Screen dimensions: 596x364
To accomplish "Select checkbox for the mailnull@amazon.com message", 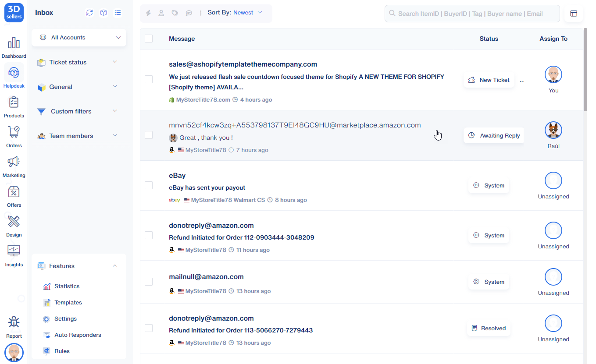I will click(149, 282).
